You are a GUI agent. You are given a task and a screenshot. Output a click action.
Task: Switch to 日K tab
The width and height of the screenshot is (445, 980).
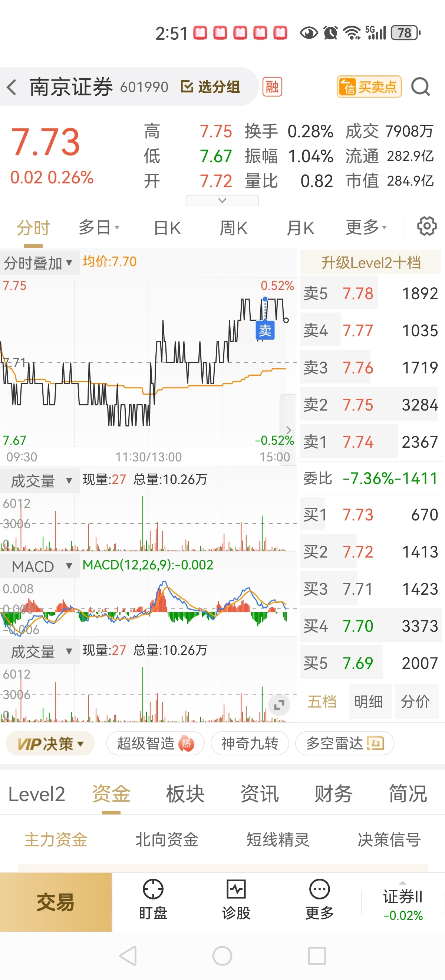(x=167, y=228)
